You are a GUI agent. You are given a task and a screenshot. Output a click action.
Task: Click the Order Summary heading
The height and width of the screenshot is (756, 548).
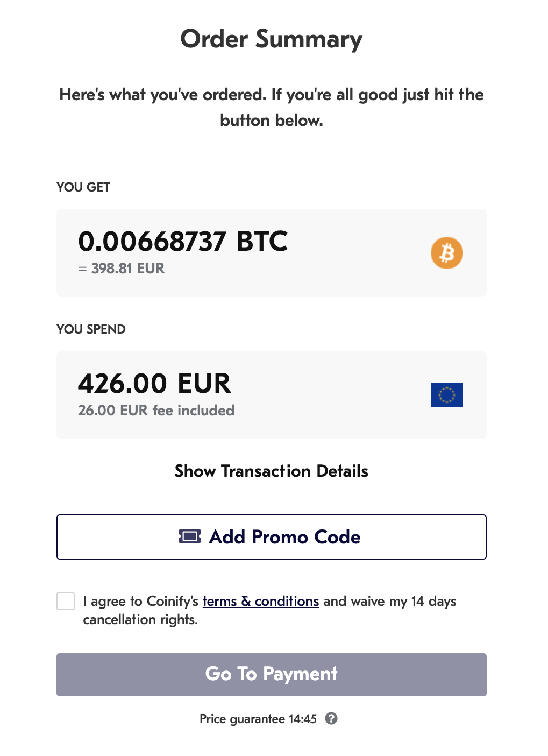(x=271, y=39)
